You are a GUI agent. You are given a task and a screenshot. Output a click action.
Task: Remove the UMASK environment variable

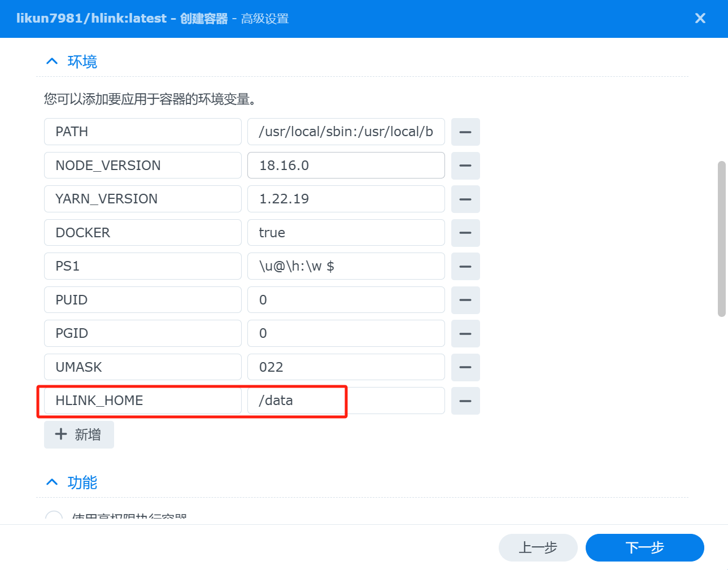pyautogui.click(x=465, y=367)
